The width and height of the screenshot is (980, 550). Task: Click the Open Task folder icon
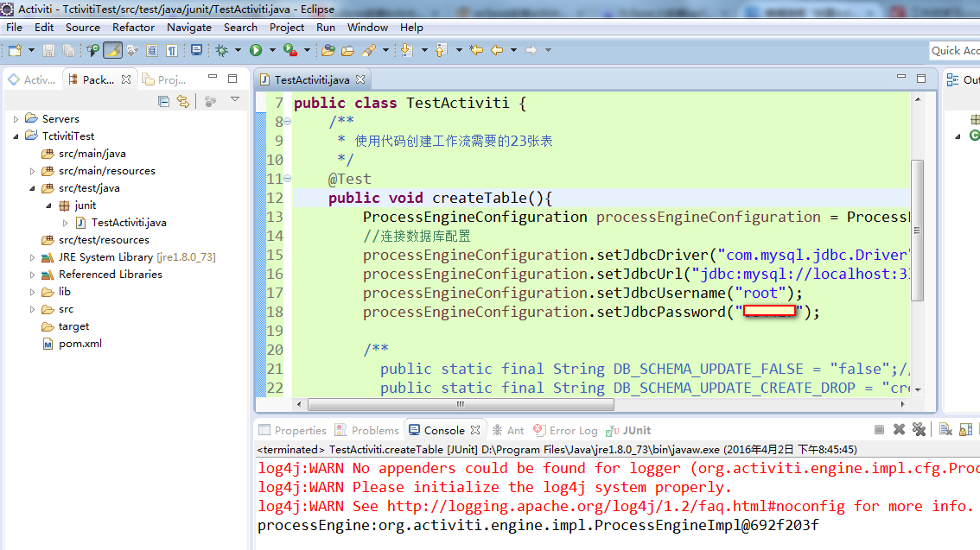click(348, 50)
